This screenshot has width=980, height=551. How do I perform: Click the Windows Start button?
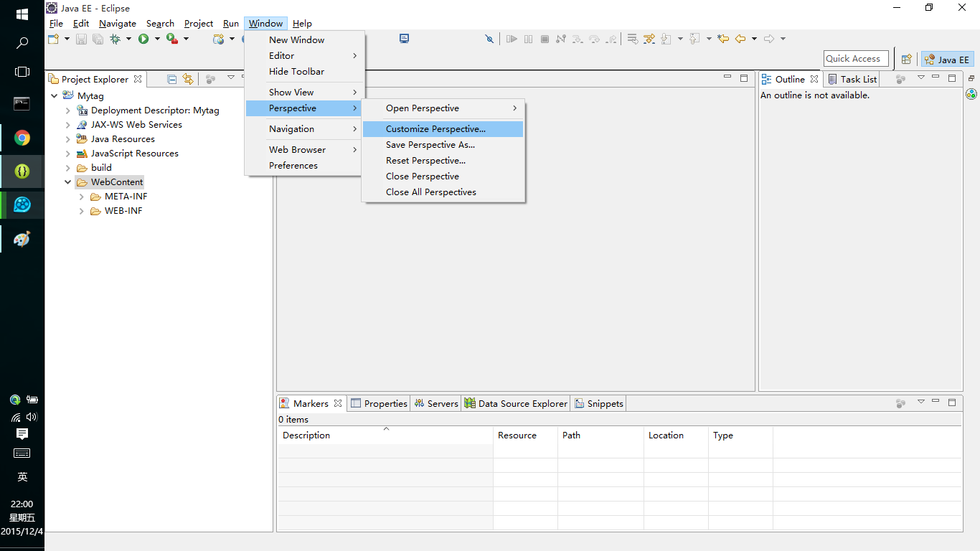click(22, 14)
